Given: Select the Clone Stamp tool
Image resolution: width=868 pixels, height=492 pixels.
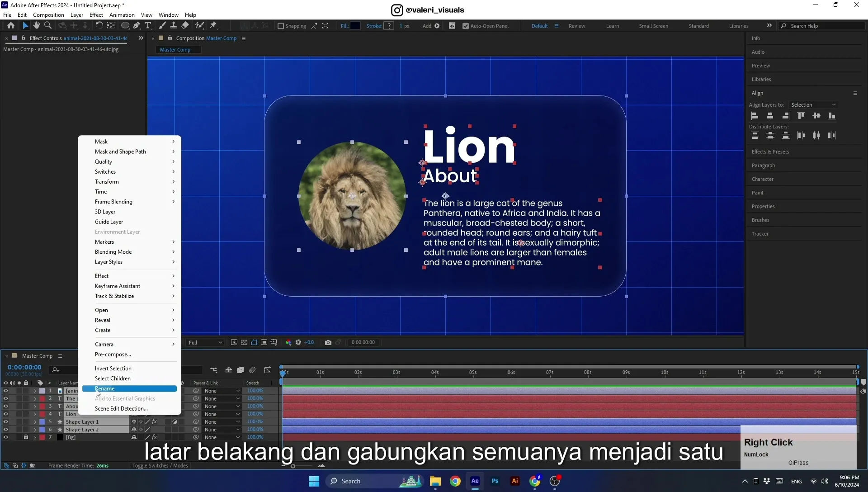Looking at the screenshot, I should [174, 26].
